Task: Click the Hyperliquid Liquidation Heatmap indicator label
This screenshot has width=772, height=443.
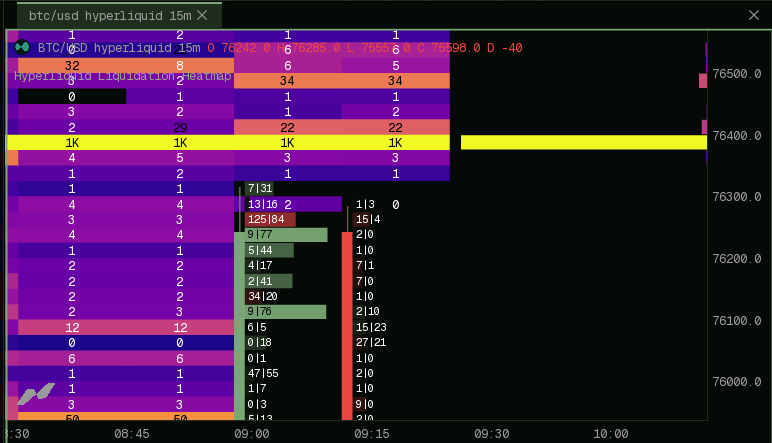Action: pyautogui.click(x=123, y=76)
